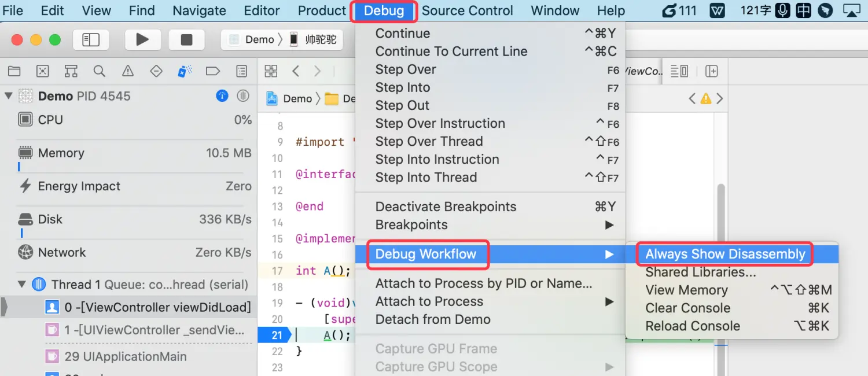Choose Clear Console menu item
This screenshot has height=376, width=868.
(x=732, y=308)
